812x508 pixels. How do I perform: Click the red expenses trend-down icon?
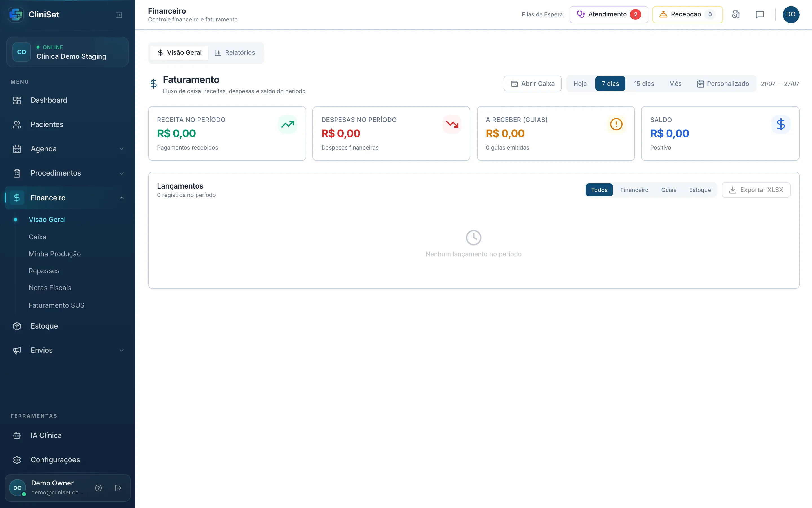click(452, 125)
